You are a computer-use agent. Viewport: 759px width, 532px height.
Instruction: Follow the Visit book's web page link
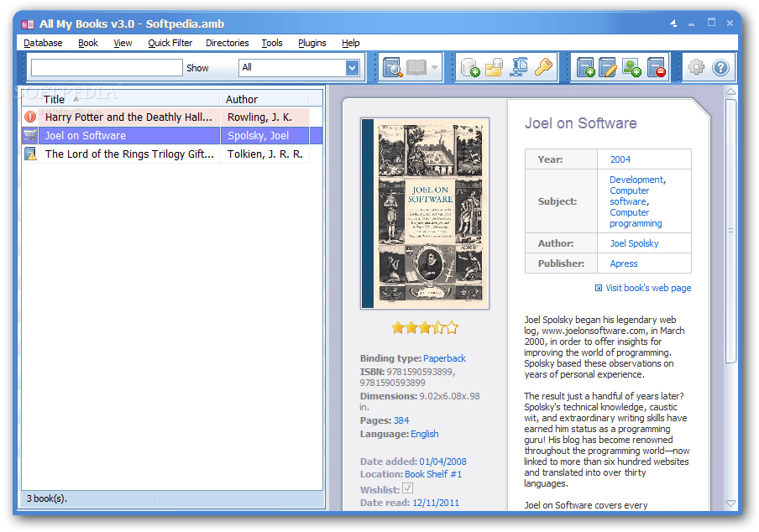(x=648, y=288)
